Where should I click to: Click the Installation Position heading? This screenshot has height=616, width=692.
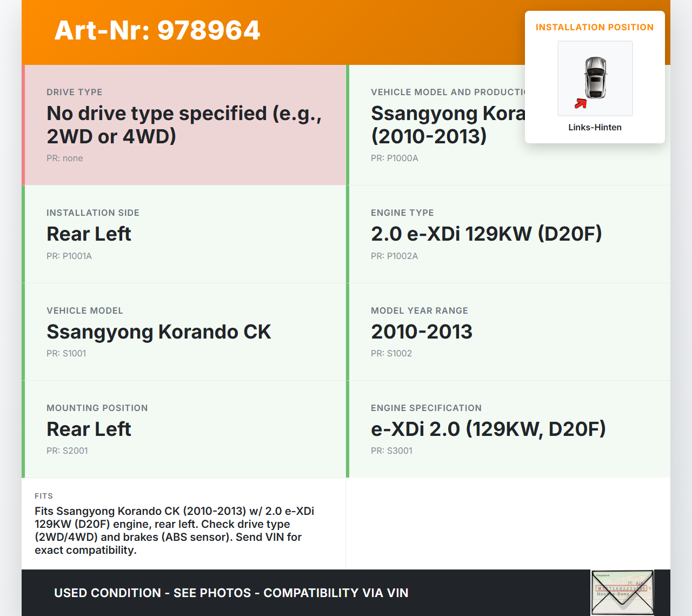pyautogui.click(x=594, y=27)
